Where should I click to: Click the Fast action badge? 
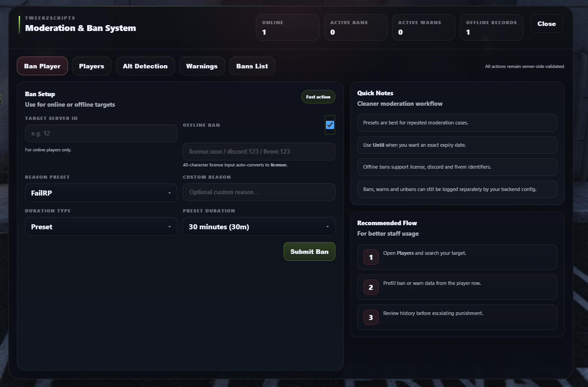[318, 97]
